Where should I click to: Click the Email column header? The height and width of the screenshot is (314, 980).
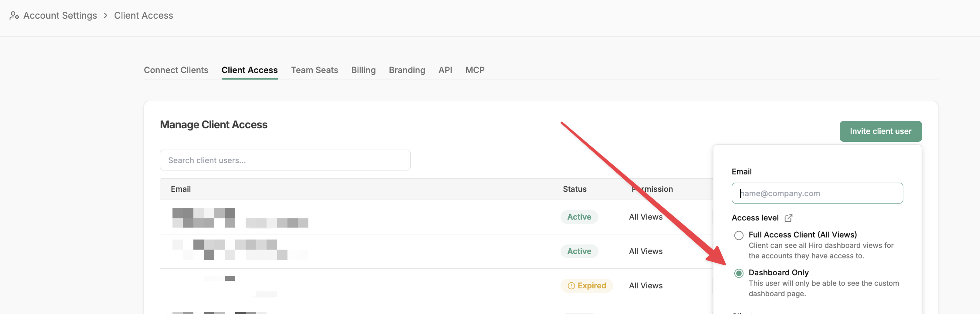point(181,189)
